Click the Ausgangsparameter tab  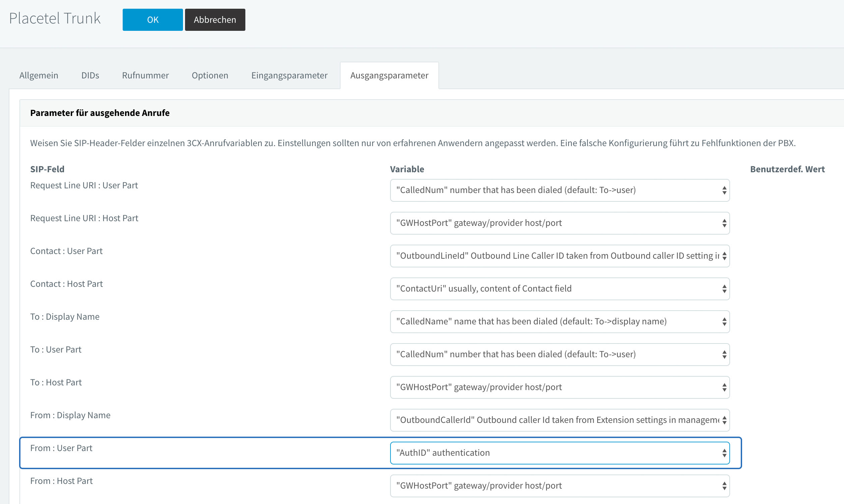click(389, 75)
